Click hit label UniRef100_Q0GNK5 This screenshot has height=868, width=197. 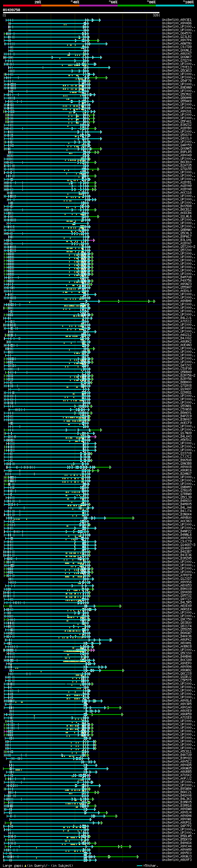tap(176, 149)
